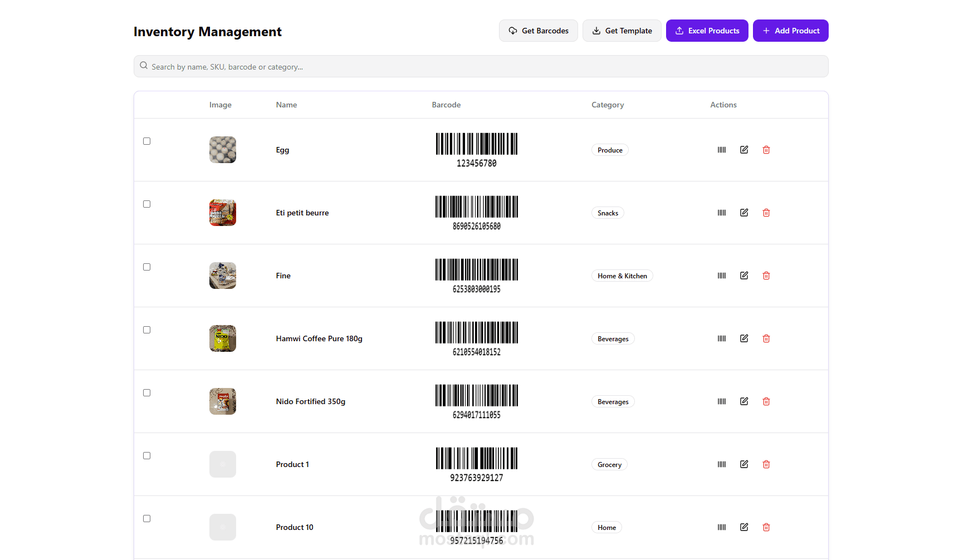Click Add Product button
The image size is (954, 560).
[x=791, y=31]
